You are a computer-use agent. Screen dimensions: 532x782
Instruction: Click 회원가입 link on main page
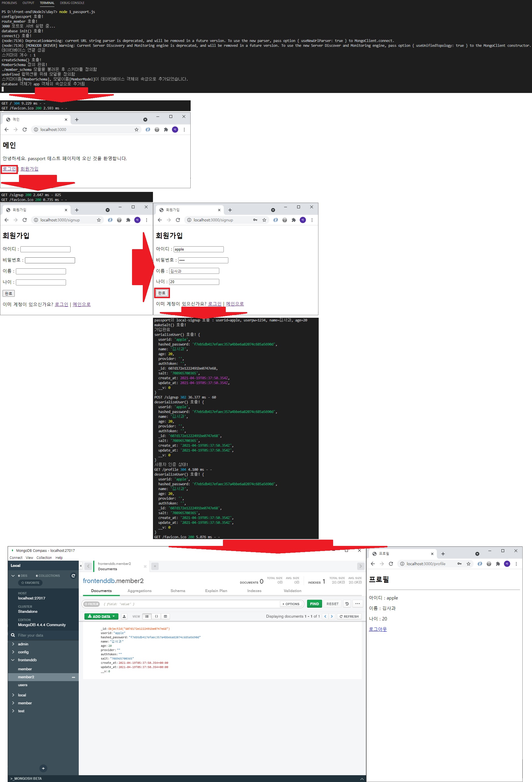(x=29, y=169)
